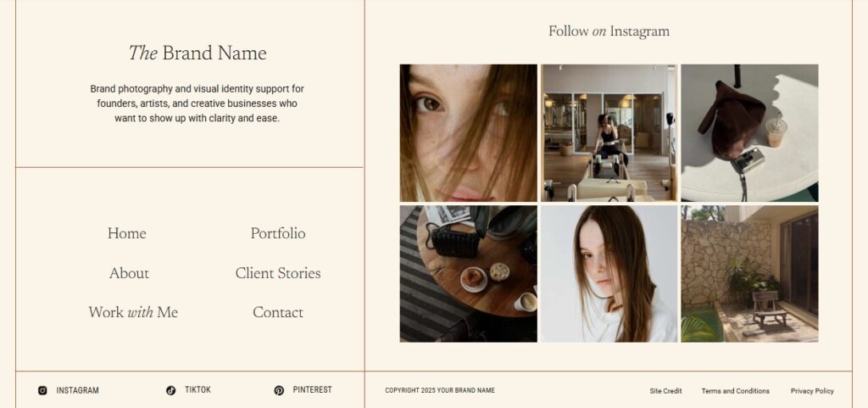Open the INSTAGRAM text link in footer

coord(77,390)
